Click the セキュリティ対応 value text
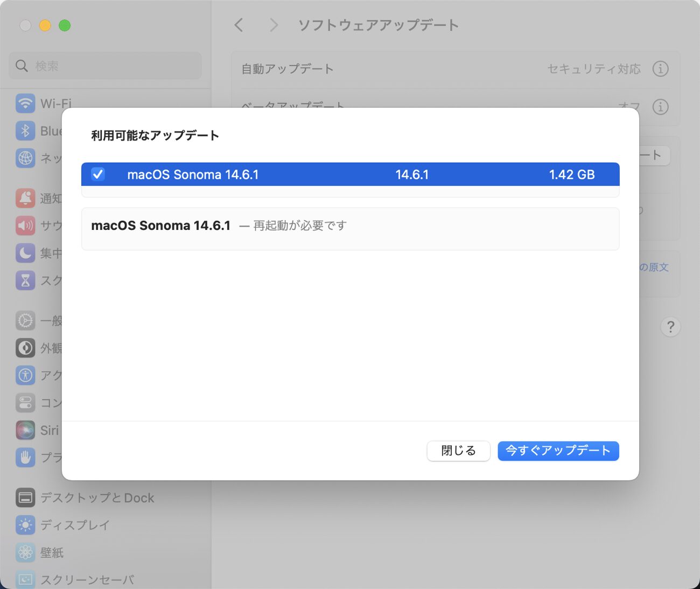Viewport: 700px width, 589px height. [594, 69]
